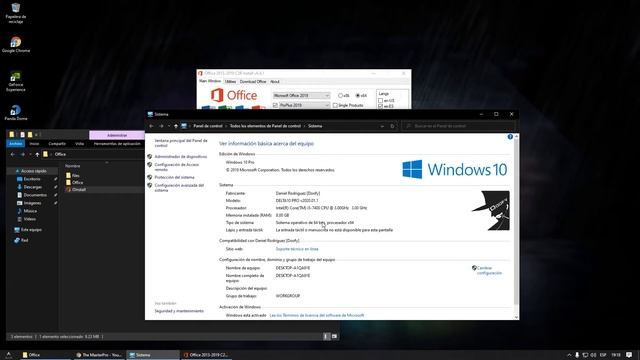Read the Microsoft software license terms link

(x=317, y=315)
